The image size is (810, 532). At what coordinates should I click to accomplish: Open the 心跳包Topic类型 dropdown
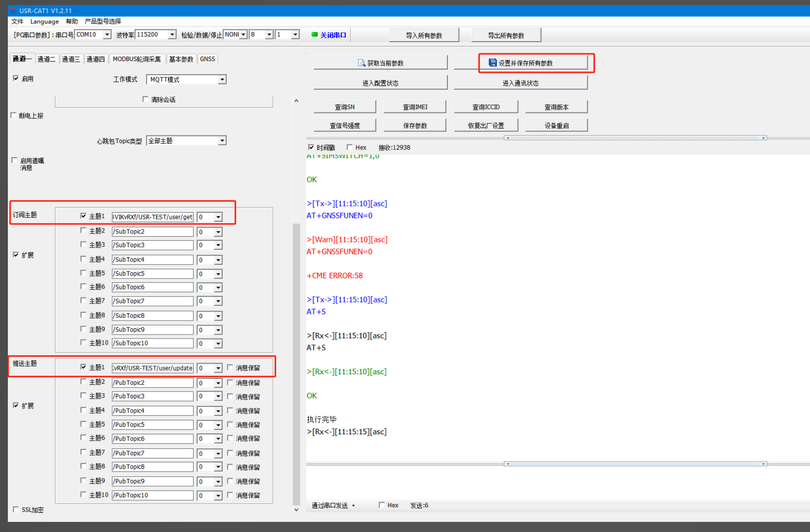(222, 141)
